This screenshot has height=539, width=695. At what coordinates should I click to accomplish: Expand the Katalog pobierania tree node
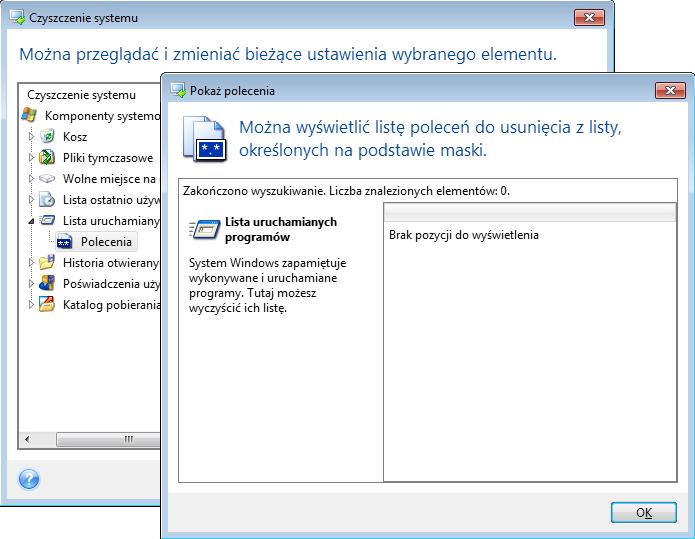point(31,305)
